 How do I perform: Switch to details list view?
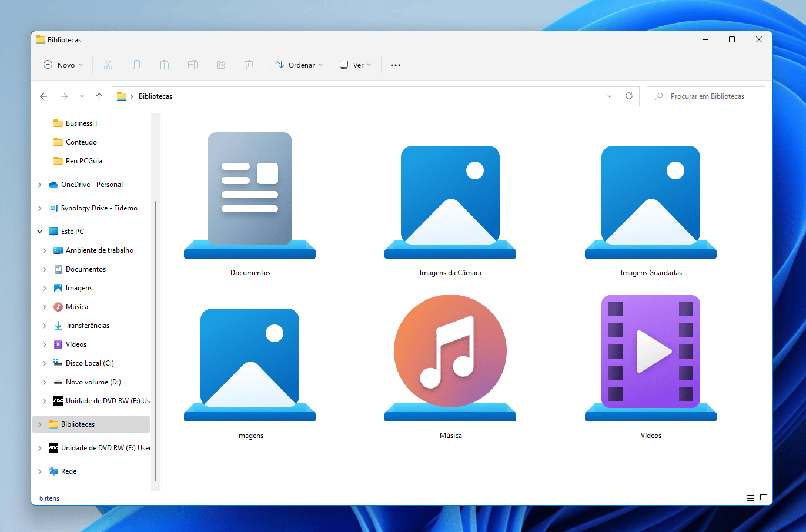coord(751,498)
